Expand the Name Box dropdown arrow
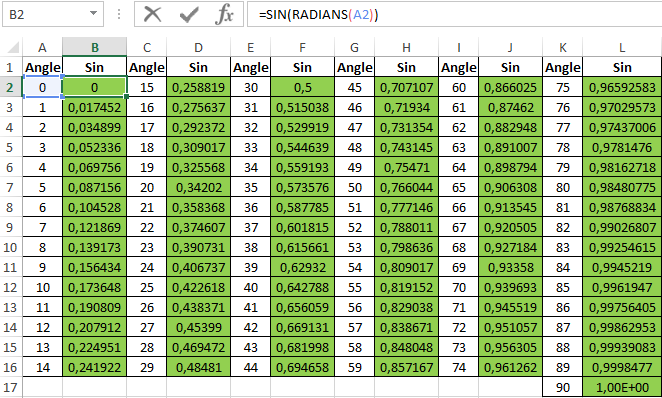This screenshot has width=662, height=398. [93, 14]
